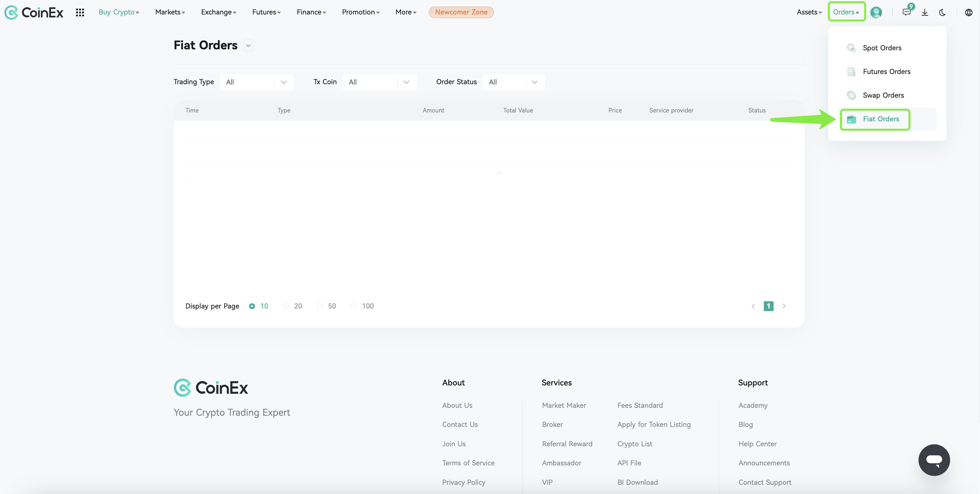
Task: Open the live chat support bubble
Action: coord(934,460)
